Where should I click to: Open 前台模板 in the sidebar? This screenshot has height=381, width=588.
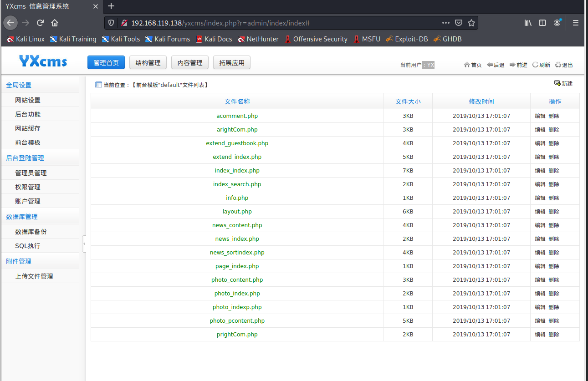28,142
